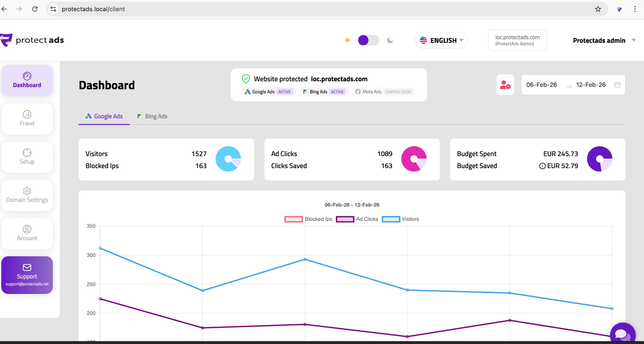Screen dimensions: 644x344
Task: Enable light mode via the sun icon
Action: click(347, 40)
